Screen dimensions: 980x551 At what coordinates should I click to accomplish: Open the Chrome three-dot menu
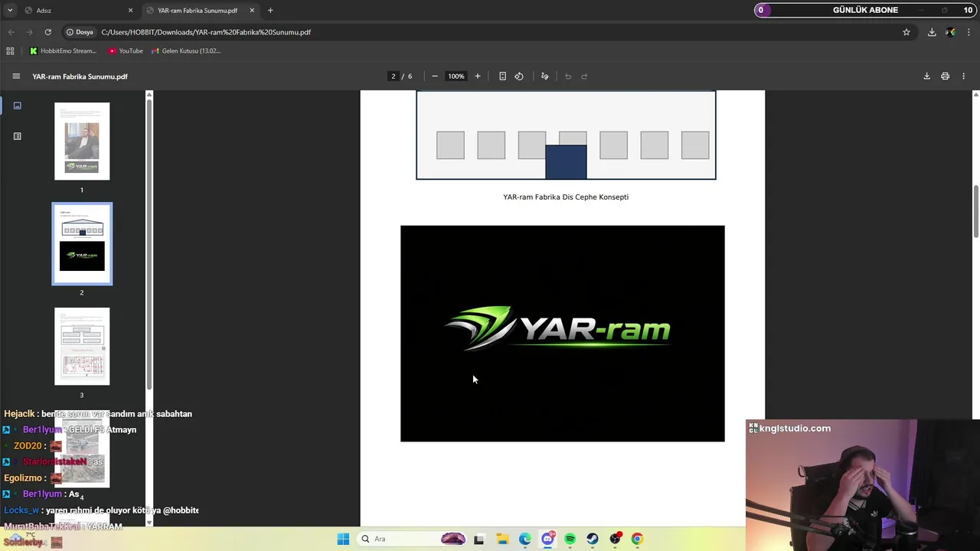pos(969,32)
